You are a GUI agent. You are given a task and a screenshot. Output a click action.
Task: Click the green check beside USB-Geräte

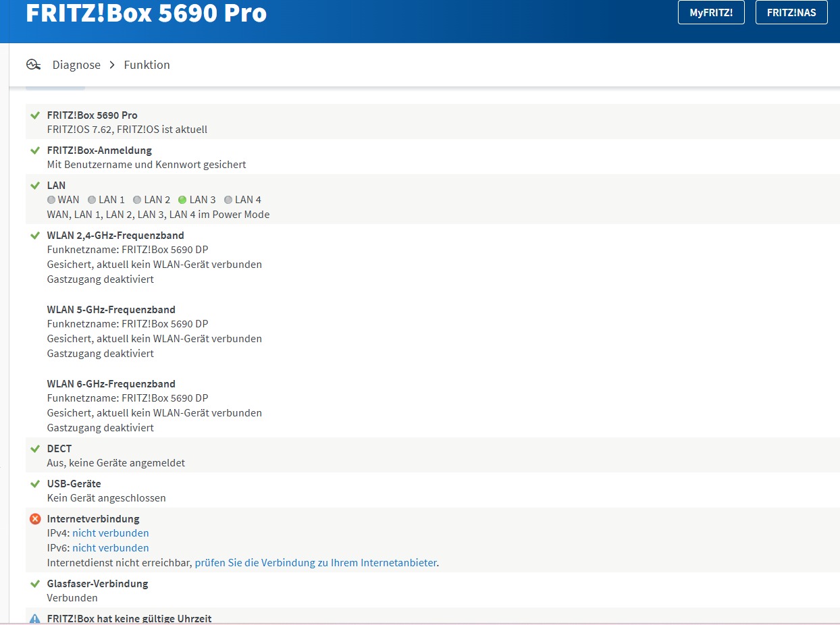pyautogui.click(x=35, y=483)
